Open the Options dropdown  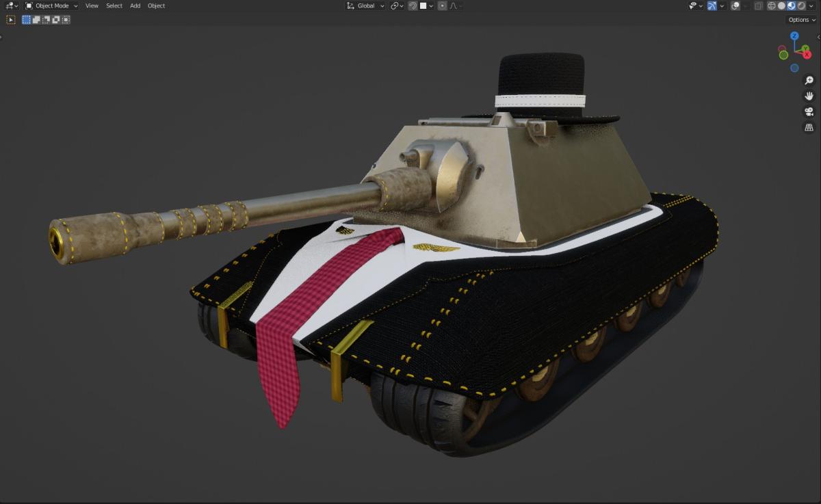[x=802, y=20]
